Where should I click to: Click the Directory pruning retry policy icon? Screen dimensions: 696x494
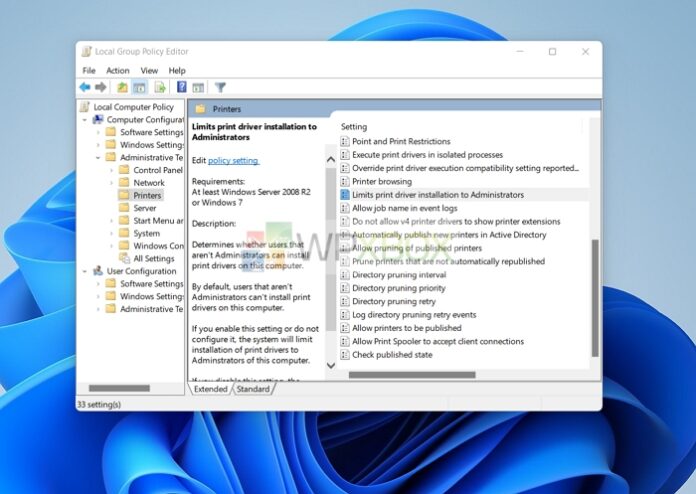coord(345,301)
